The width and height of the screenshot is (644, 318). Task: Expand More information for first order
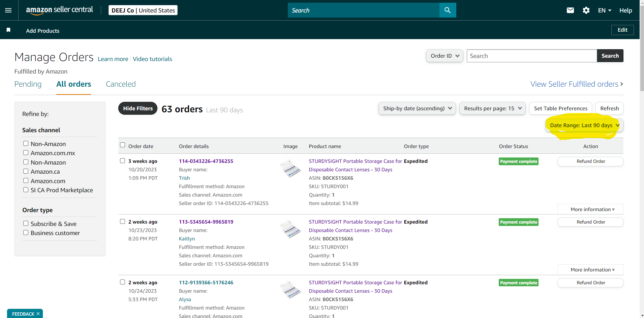pyautogui.click(x=592, y=209)
